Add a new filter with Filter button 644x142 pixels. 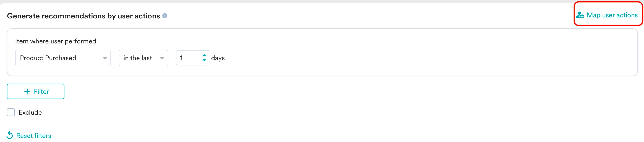[36, 91]
